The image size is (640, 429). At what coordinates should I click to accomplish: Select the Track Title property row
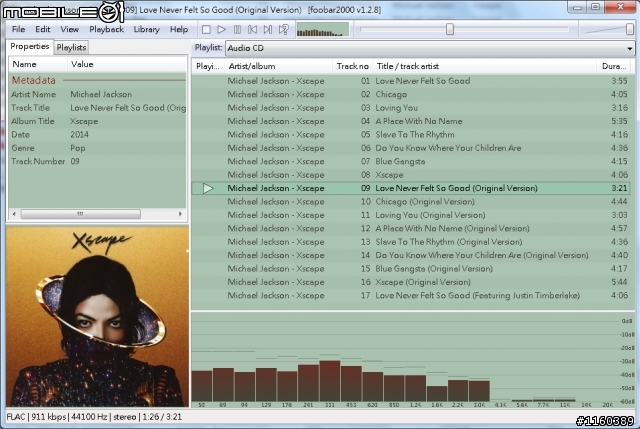[97, 108]
